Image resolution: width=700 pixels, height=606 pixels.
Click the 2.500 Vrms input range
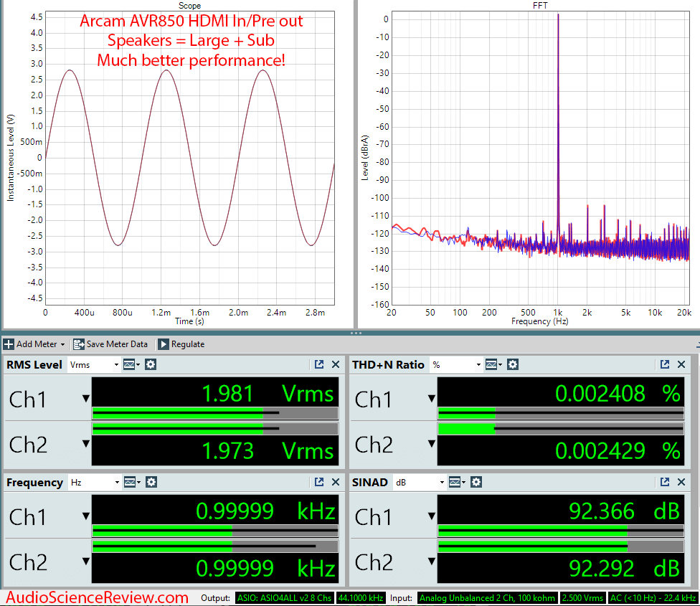pyautogui.click(x=582, y=598)
